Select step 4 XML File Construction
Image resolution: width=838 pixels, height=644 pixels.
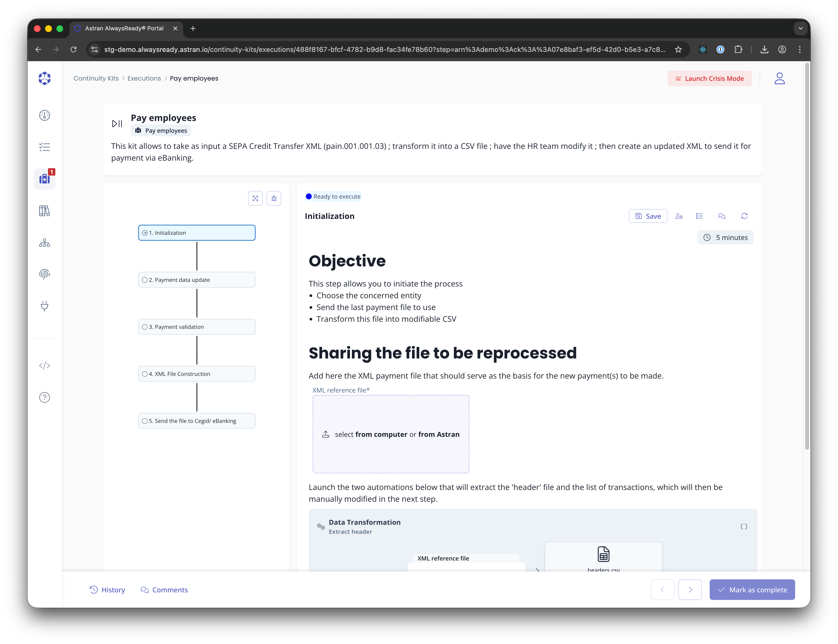pyautogui.click(x=197, y=374)
